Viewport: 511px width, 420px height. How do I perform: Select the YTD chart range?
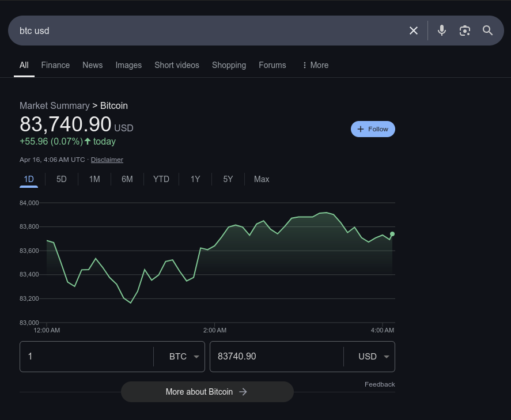coord(161,179)
